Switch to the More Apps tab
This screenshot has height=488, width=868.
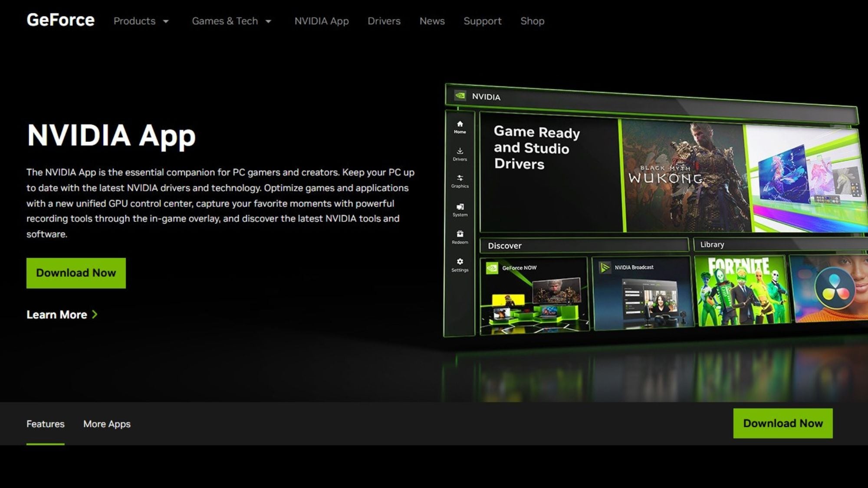(107, 424)
